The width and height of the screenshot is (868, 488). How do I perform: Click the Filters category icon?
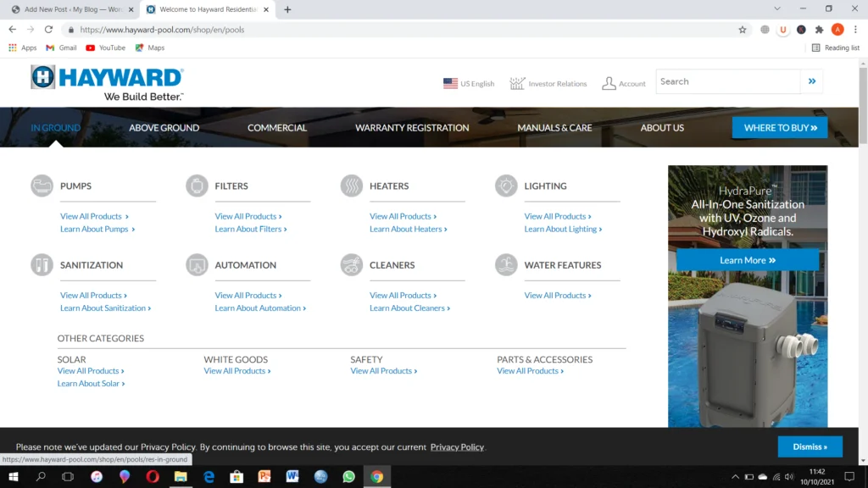click(197, 186)
